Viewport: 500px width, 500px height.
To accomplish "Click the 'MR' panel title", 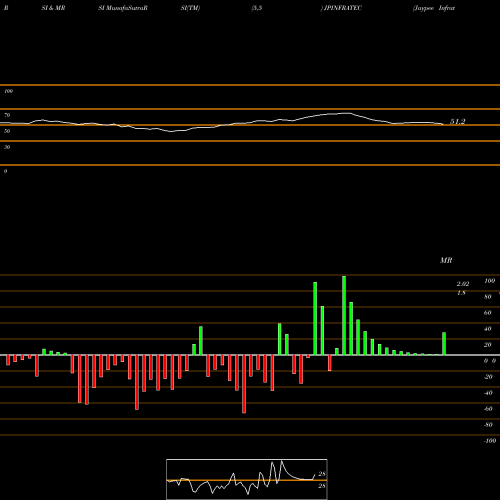I will click(446, 260).
